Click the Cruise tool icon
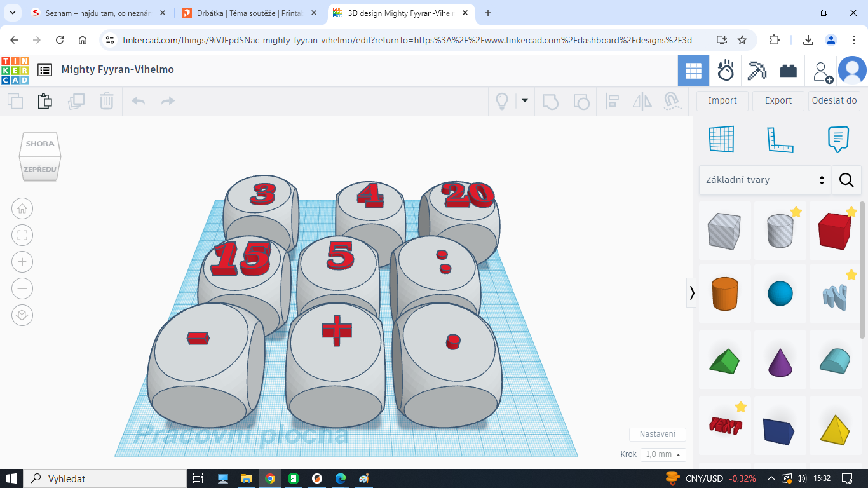This screenshot has width=868, height=488. [x=672, y=100]
